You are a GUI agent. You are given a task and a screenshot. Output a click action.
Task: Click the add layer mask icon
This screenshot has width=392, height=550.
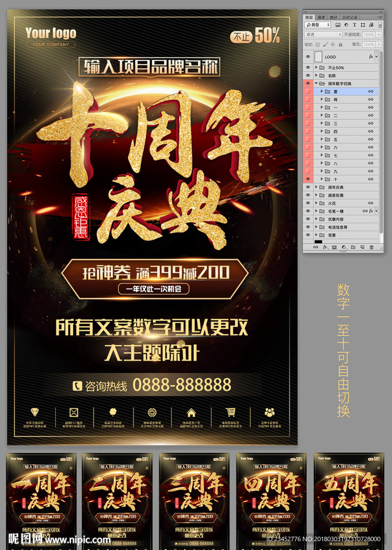tap(334, 247)
